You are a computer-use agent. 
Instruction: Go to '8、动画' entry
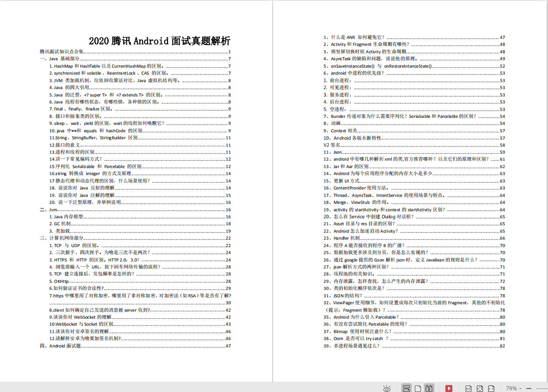414,124
